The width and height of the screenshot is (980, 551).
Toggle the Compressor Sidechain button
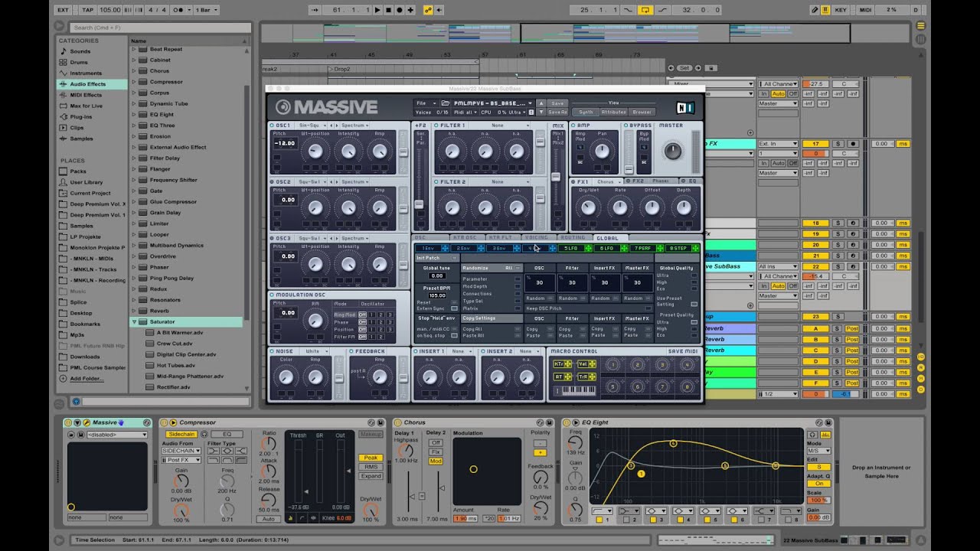pos(181,434)
